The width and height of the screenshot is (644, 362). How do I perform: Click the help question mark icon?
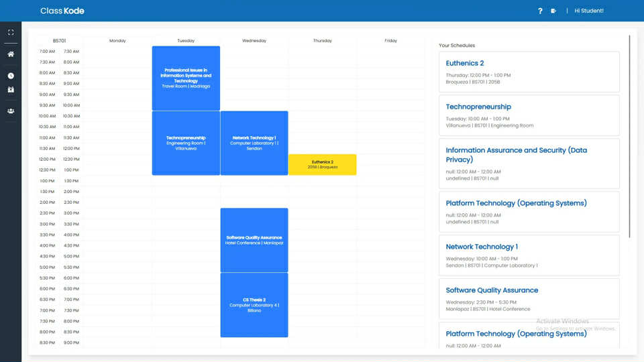tap(540, 11)
